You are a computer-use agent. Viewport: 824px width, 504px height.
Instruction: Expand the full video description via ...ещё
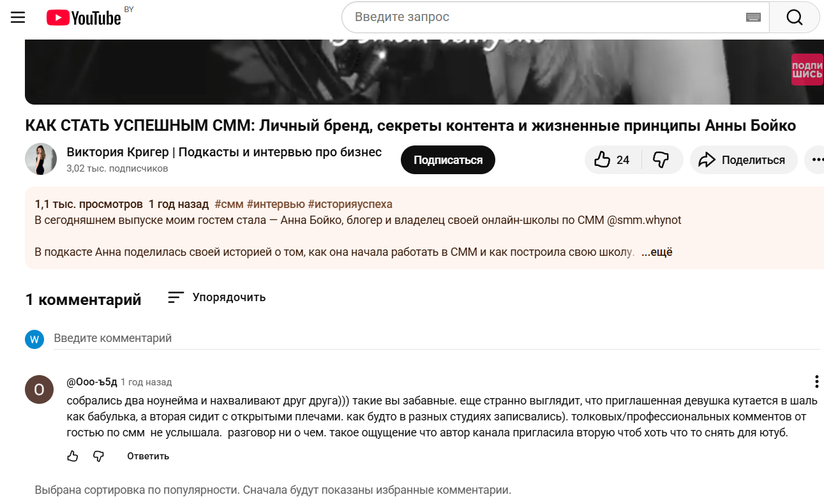click(657, 251)
